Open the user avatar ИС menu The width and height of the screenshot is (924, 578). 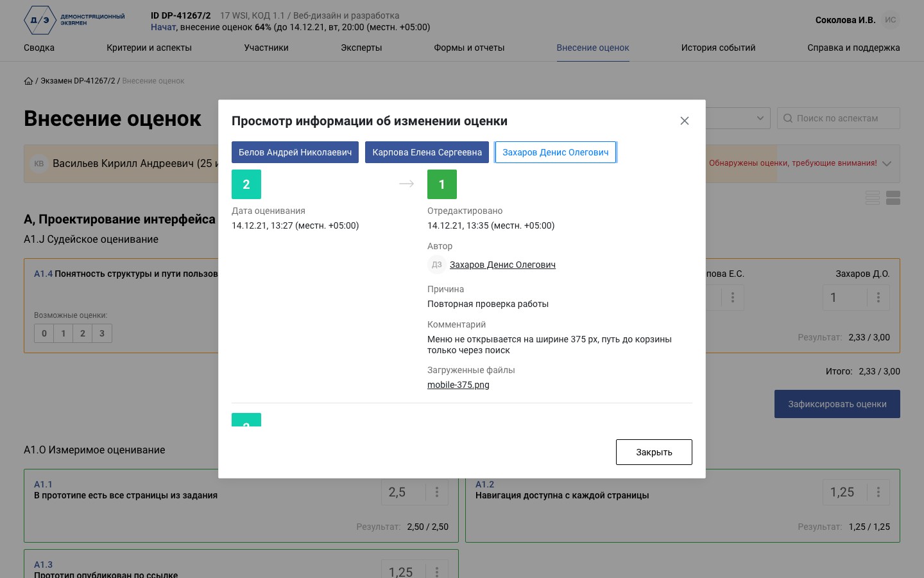[x=891, y=20]
